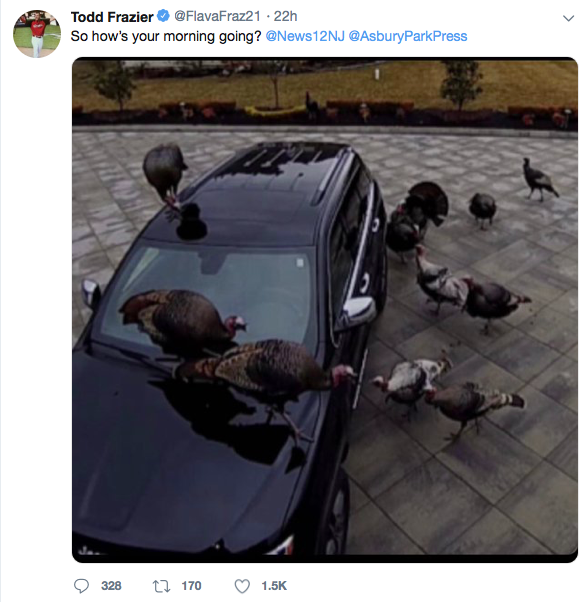View the 328 replies count
Screen dimensions: 586x602
click(111, 586)
